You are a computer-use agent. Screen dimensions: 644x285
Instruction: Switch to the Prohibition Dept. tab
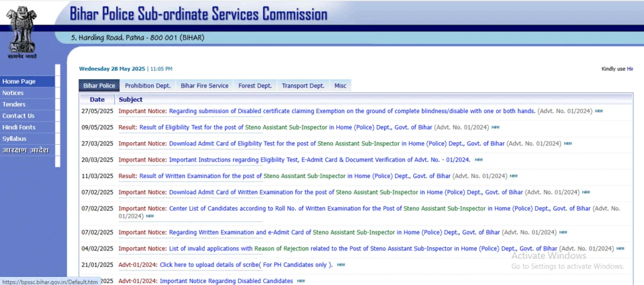coord(148,86)
